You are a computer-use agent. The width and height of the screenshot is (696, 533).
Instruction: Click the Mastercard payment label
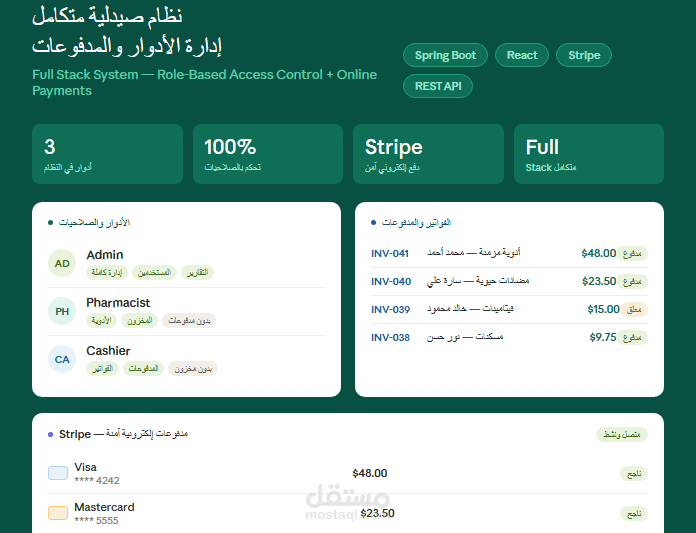(x=104, y=507)
